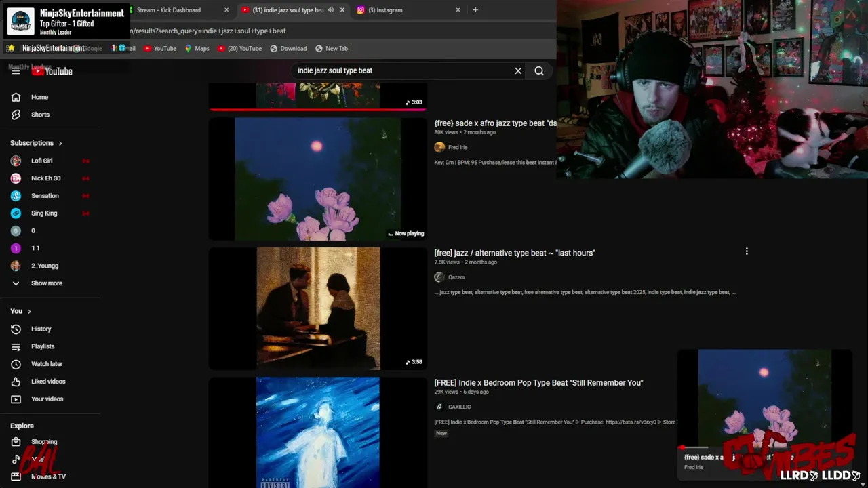868x488 pixels.
Task: Open Movies & TV in Explore
Action: click(x=48, y=477)
